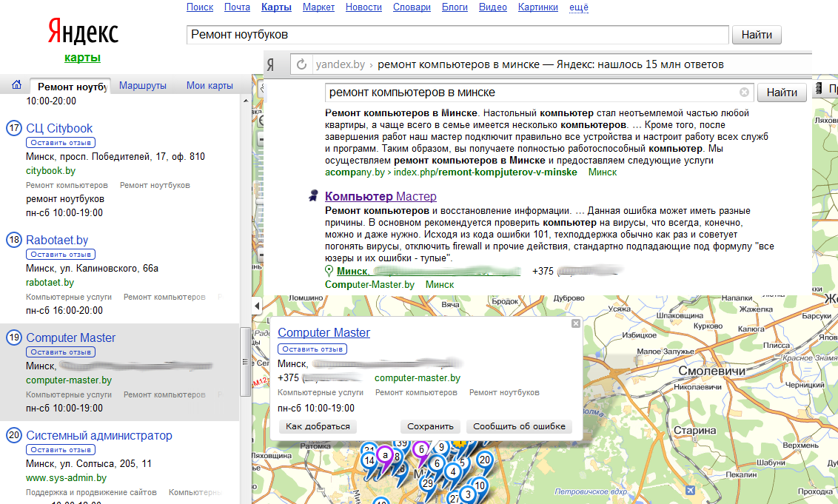838x504 pixels.
Task: Click the Yandex 'Я' browser icon
Action: pyautogui.click(x=272, y=64)
